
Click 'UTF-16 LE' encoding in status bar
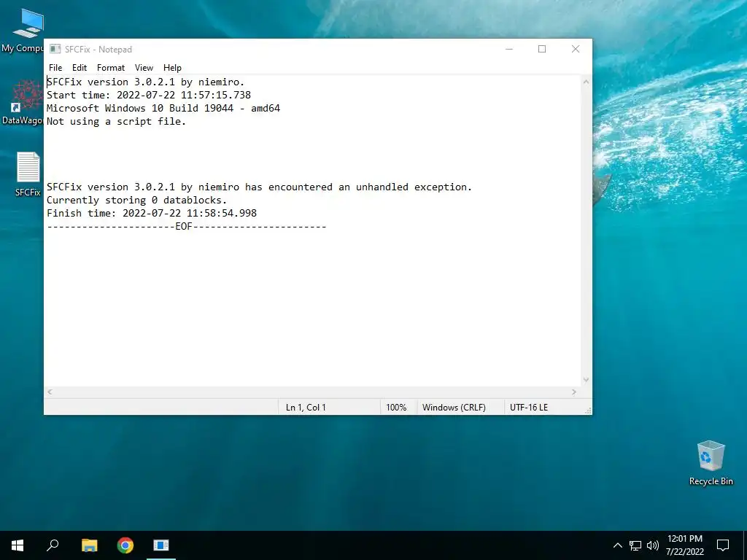pos(529,408)
